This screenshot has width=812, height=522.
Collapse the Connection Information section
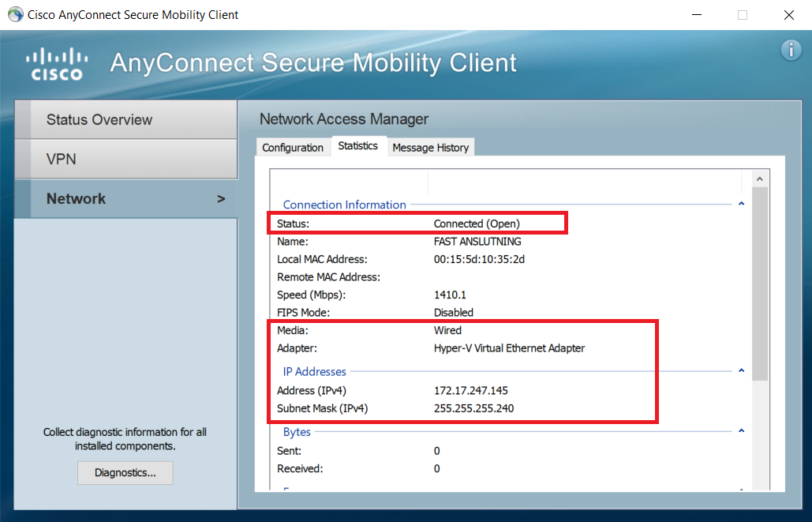(x=739, y=203)
